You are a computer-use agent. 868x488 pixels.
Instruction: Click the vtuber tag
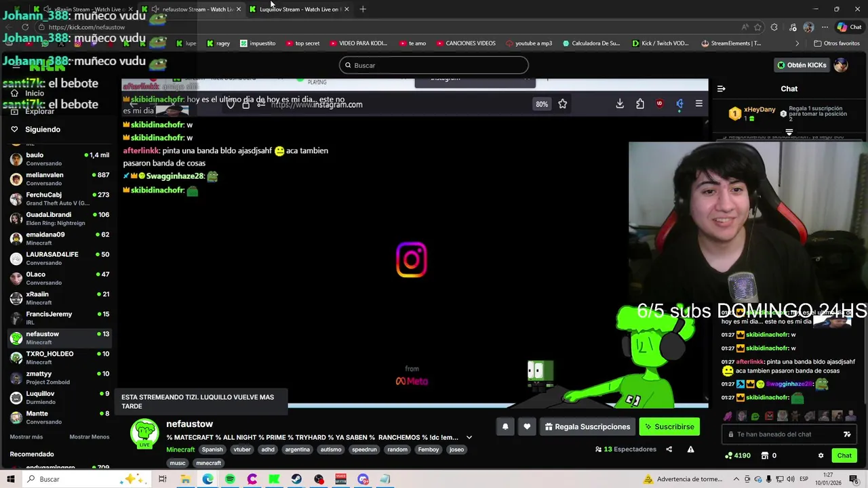point(242,449)
